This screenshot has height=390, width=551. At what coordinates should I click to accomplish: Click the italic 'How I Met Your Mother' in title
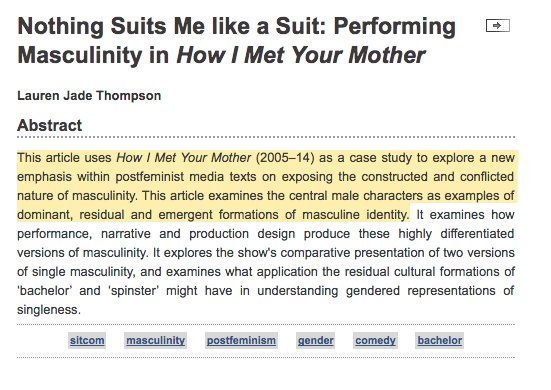pos(301,56)
